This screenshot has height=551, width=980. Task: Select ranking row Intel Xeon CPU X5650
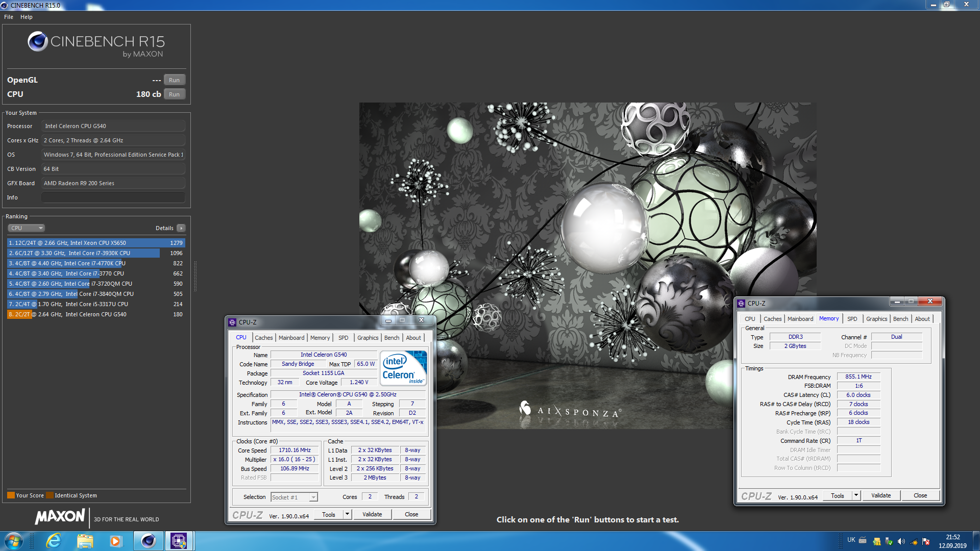click(96, 243)
